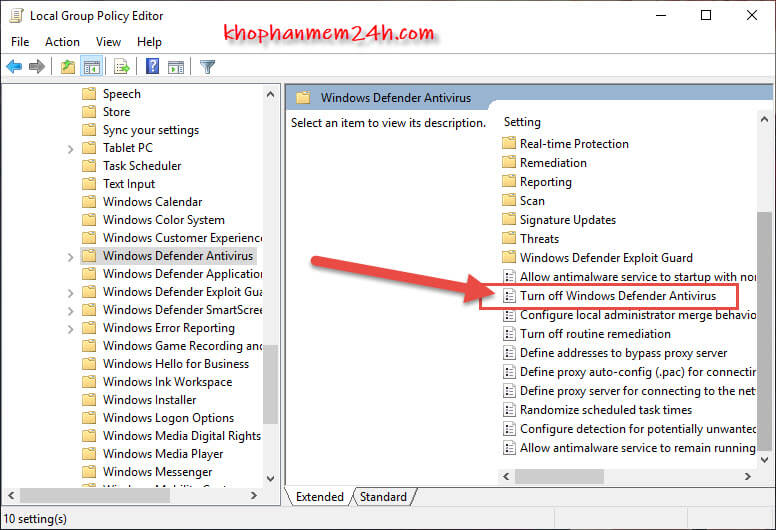Click the Forward arrow toolbar icon

[x=37, y=67]
